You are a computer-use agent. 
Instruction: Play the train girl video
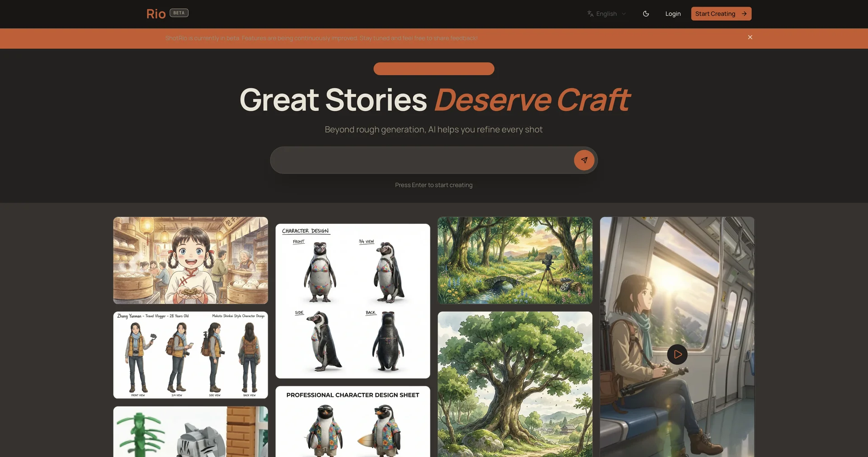pos(677,354)
